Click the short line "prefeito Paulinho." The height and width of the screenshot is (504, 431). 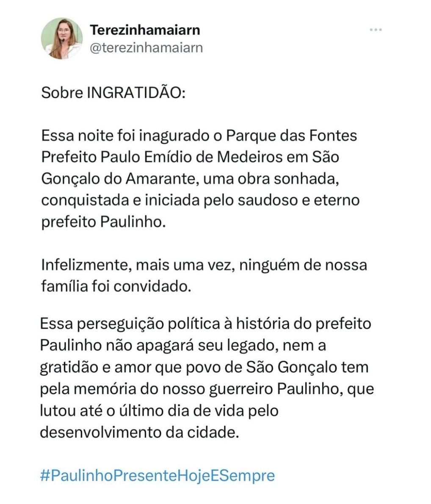click(x=102, y=222)
